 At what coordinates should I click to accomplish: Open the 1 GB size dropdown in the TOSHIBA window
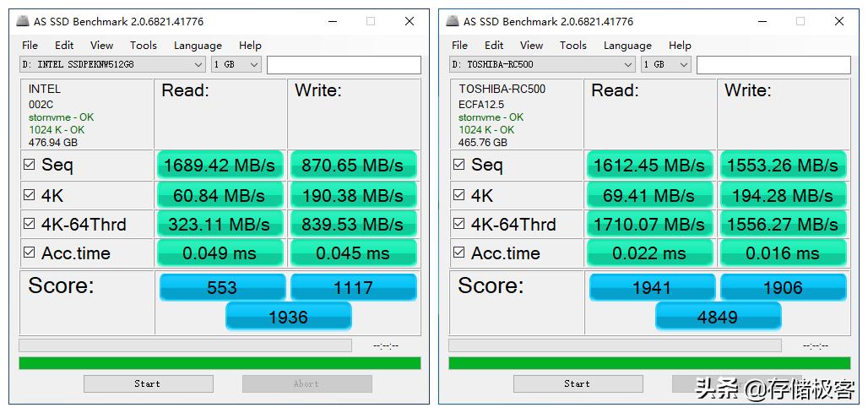(x=665, y=64)
